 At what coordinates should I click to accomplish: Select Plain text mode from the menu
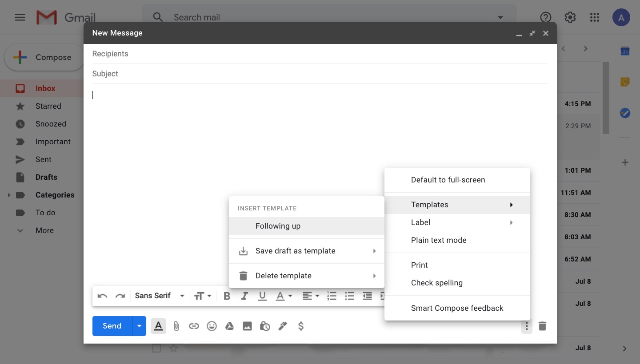(439, 240)
